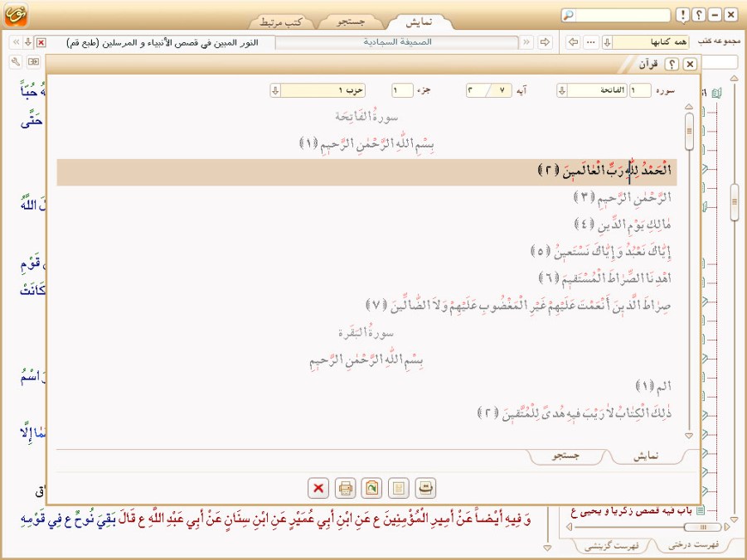Select verse الم (١) of al-Baqarah
Image resolution: width=747 pixels, height=560 pixels.
click(653, 386)
